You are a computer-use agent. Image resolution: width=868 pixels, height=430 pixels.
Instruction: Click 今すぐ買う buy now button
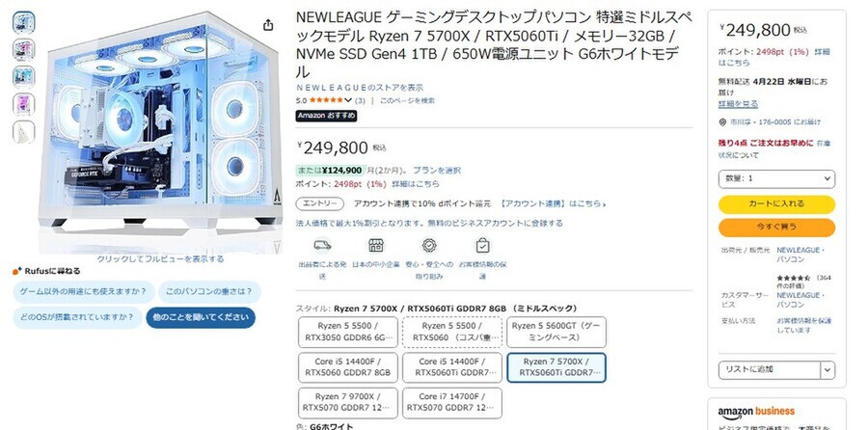click(x=776, y=228)
